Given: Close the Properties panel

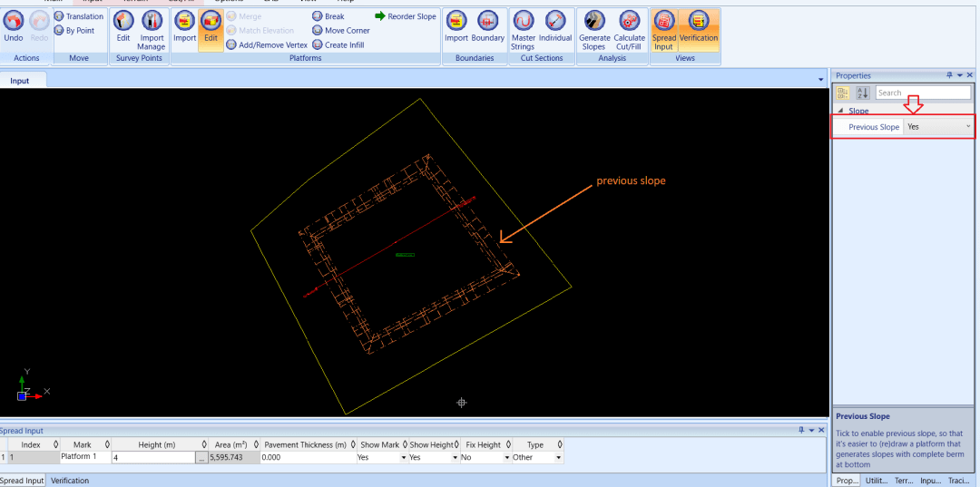Looking at the screenshot, I should point(970,75).
